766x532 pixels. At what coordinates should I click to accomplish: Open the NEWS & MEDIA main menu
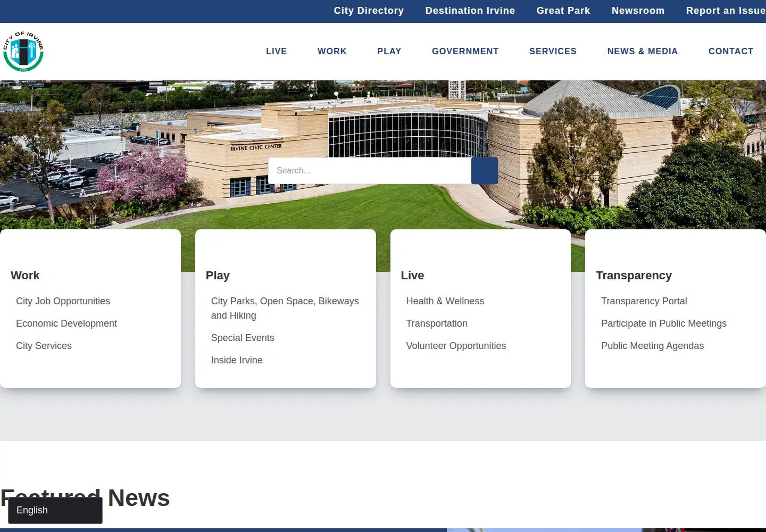(x=643, y=51)
